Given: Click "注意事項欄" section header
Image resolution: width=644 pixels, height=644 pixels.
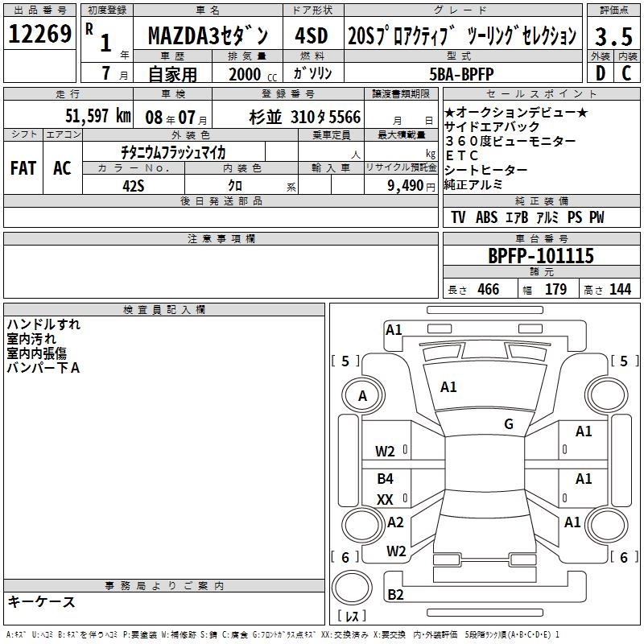Looking at the screenshot, I should [x=221, y=238].
